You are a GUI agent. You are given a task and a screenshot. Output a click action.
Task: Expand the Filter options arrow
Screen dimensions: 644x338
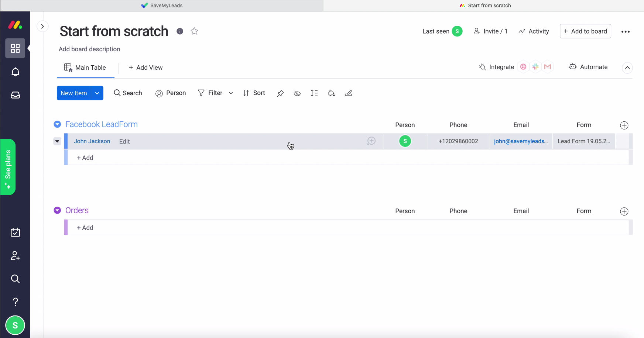click(231, 93)
